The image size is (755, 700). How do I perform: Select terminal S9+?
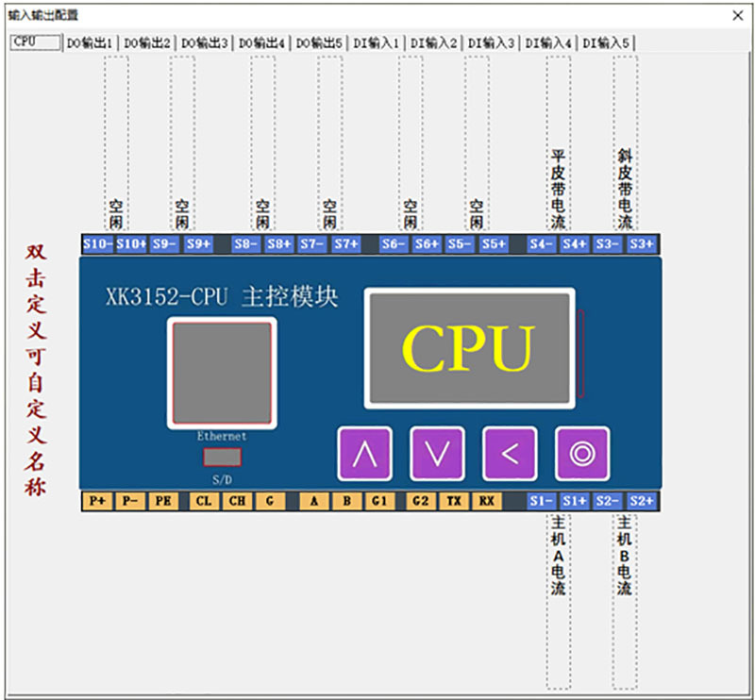198,244
